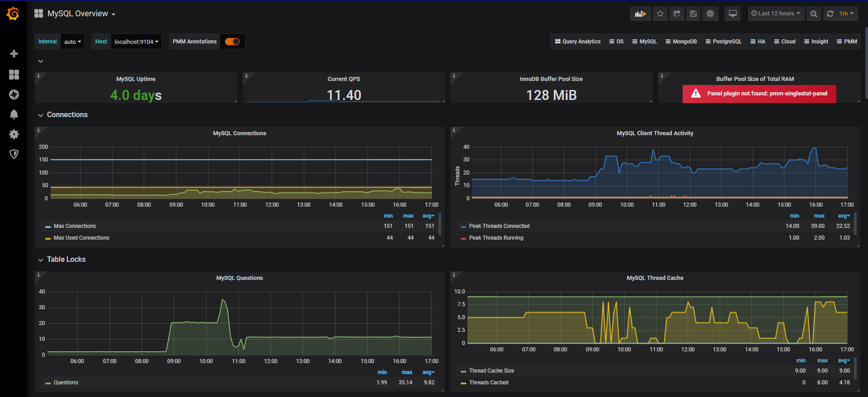
Task: Show info for Buffer Pool Size of Total RAM
Action: coord(662,76)
